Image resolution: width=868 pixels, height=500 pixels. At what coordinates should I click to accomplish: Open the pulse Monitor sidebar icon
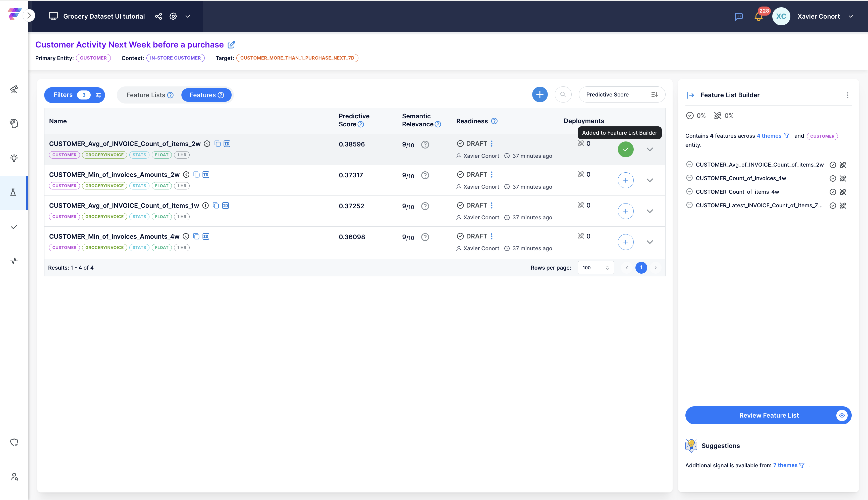(x=14, y=261)
